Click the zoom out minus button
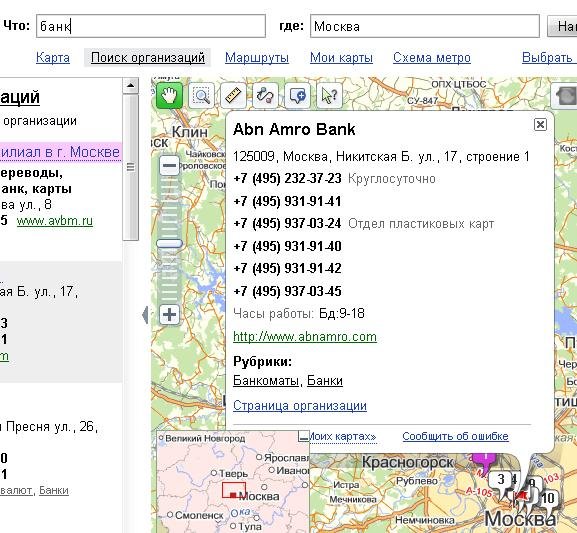 (169, 165)
